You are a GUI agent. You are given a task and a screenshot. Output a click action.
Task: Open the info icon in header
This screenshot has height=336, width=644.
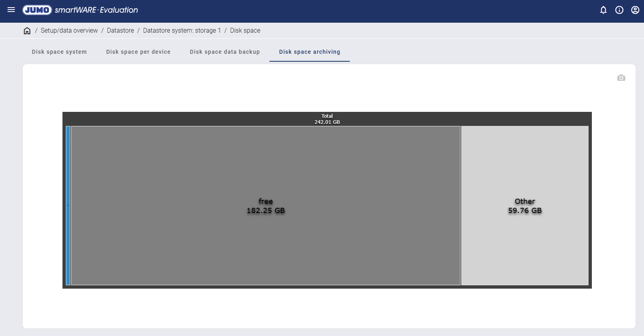[619, 10]
